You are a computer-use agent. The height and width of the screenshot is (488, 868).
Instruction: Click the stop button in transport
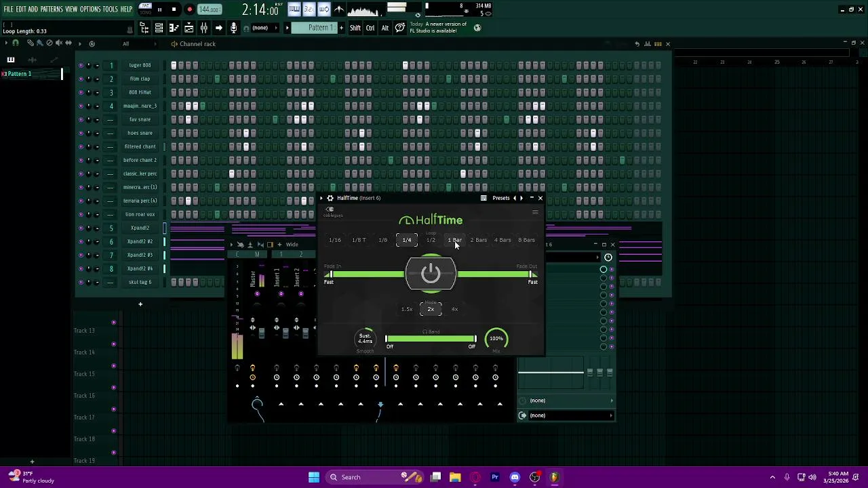click(174, 9)
